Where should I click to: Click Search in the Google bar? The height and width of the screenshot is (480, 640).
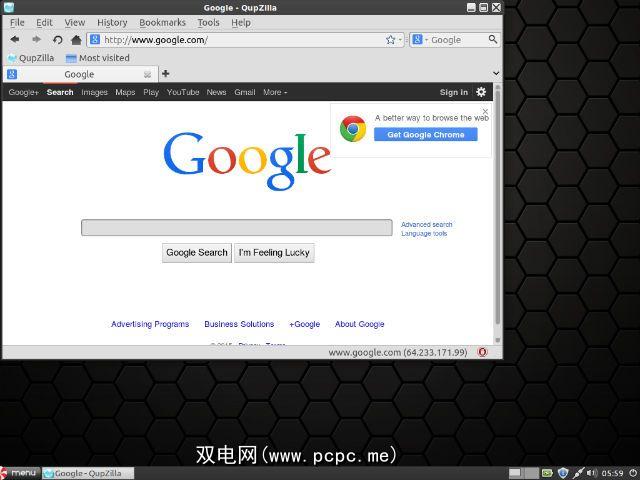pyautogui.click(x=60, y=92)
